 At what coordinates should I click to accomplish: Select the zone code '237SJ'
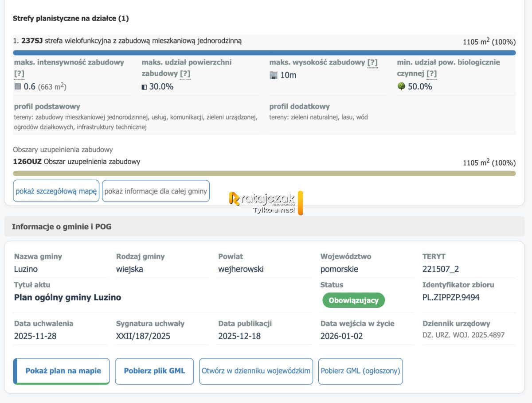point(32,41)
